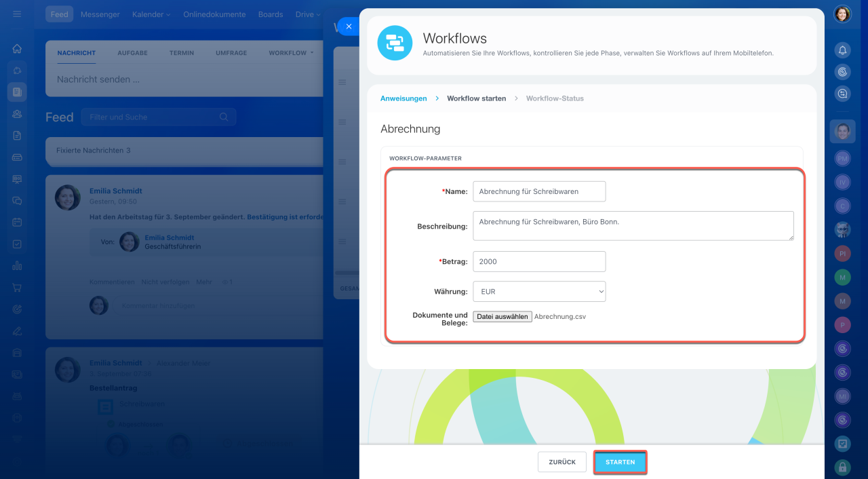This screenshot has width=868, height=479.
Task: Open Boards in top navigation
Action: pos(271,14)
